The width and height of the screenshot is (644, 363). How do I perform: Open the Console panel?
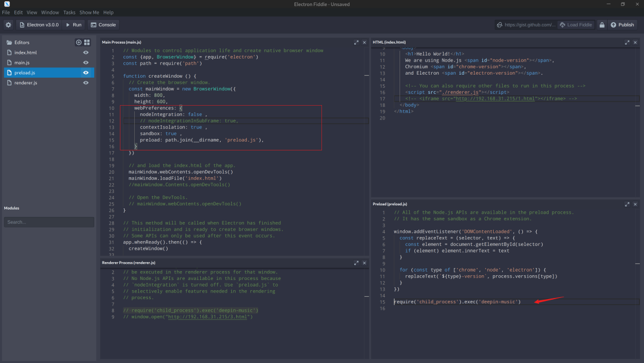[x=103, y=24]
